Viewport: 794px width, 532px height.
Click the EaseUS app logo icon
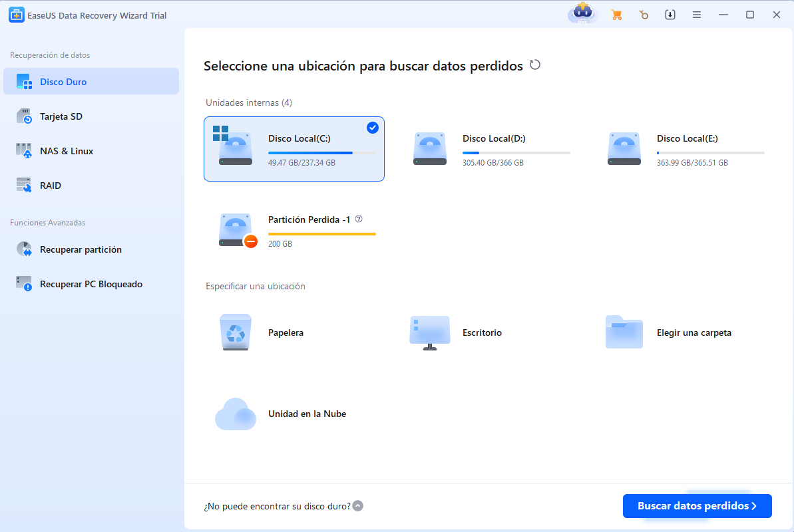coord(16,15)
